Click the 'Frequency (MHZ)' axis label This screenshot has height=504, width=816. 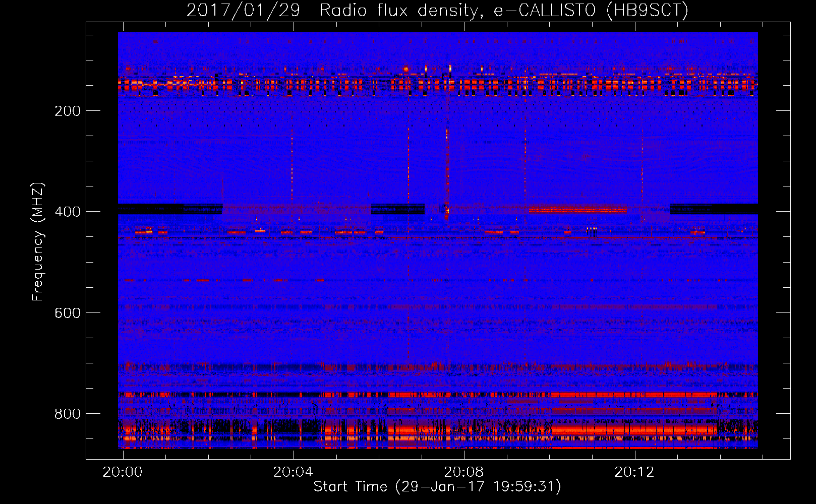(38, 241)
